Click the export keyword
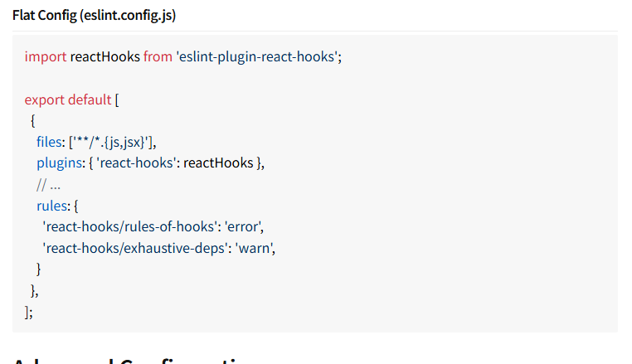Screen dimensions: 632x364 (x=44, y=99)
